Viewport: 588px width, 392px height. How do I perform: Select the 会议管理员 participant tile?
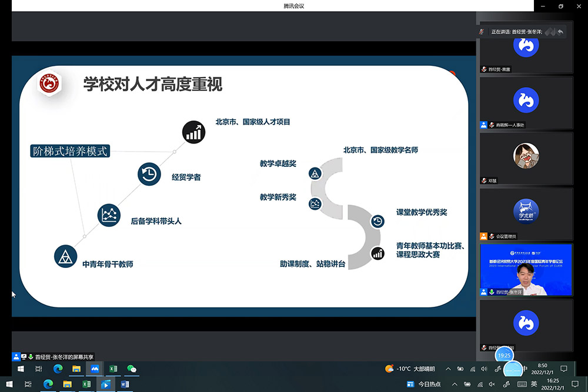(526, 214)
